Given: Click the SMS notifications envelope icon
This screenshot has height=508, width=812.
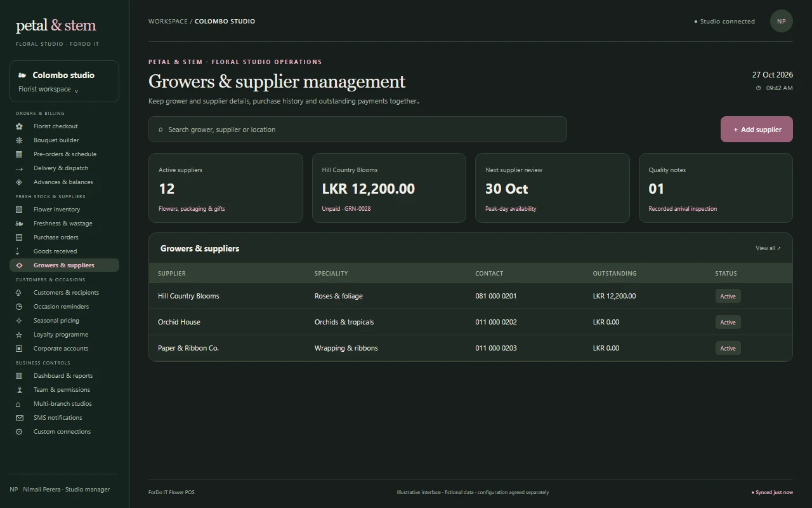Looking at the screenshot, I should pyautogui.click(x=19, y=418).
